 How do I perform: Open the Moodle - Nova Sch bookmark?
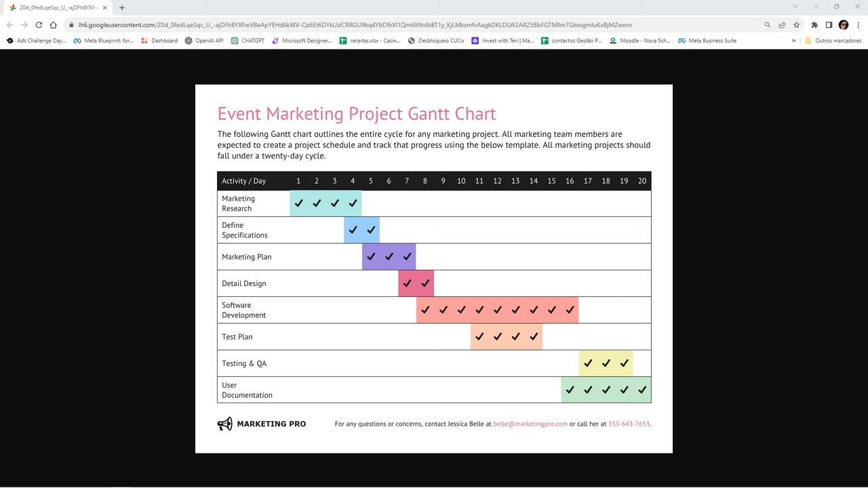tap(639, 41)
